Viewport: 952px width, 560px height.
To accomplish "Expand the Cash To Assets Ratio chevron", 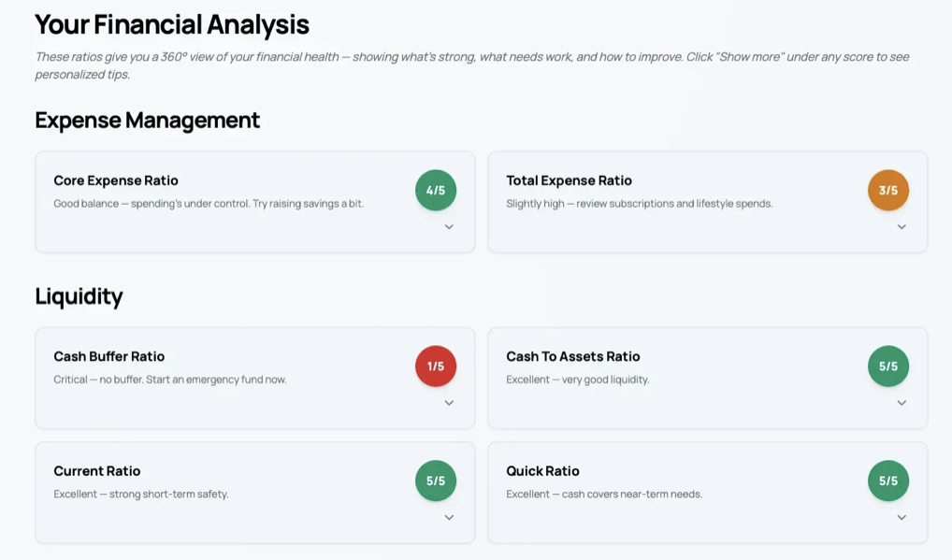I will 902,403.
